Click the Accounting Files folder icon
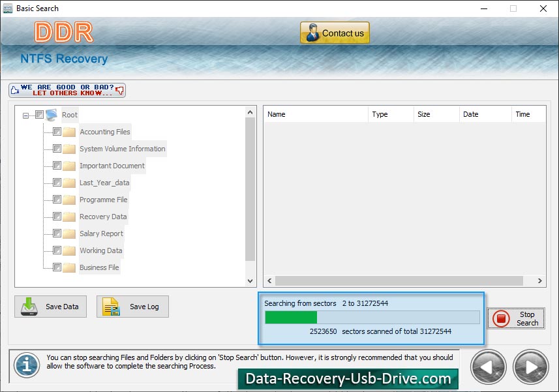This screenshot has width=559, height=392. [x=69, y=132]
